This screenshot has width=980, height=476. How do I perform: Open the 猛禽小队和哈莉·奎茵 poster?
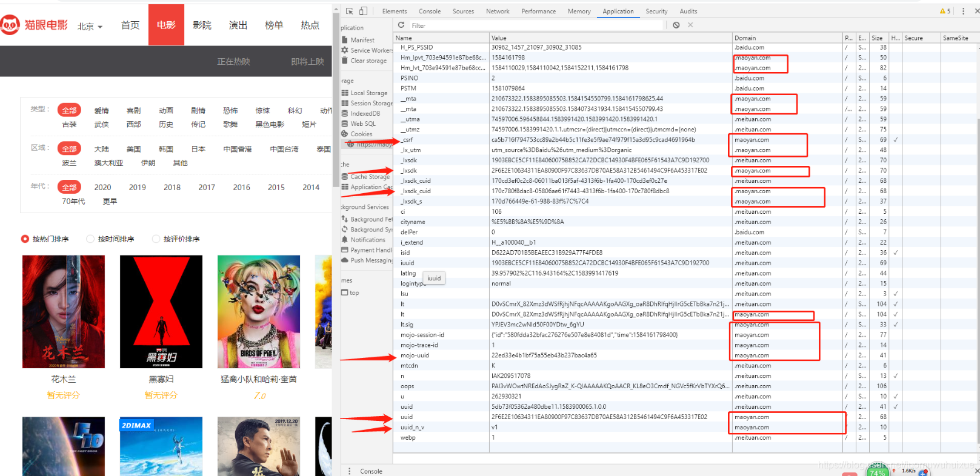(x=259, y=312)
